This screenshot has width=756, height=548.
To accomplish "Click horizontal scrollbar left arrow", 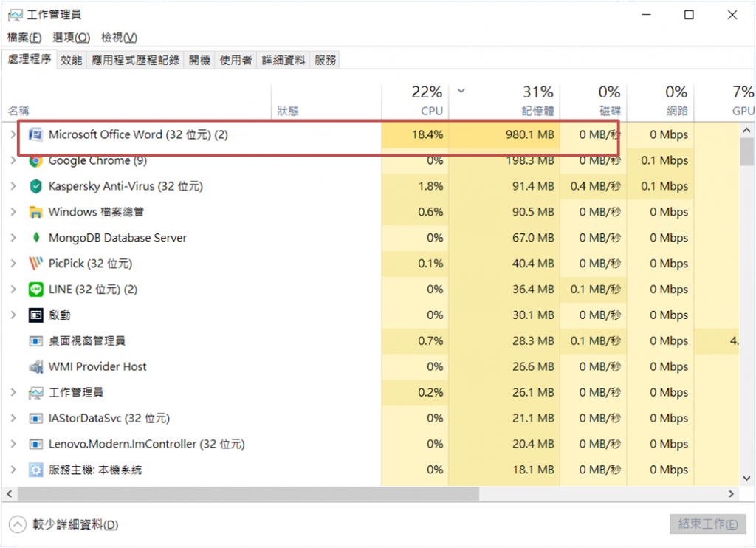I will pos(9,494).
